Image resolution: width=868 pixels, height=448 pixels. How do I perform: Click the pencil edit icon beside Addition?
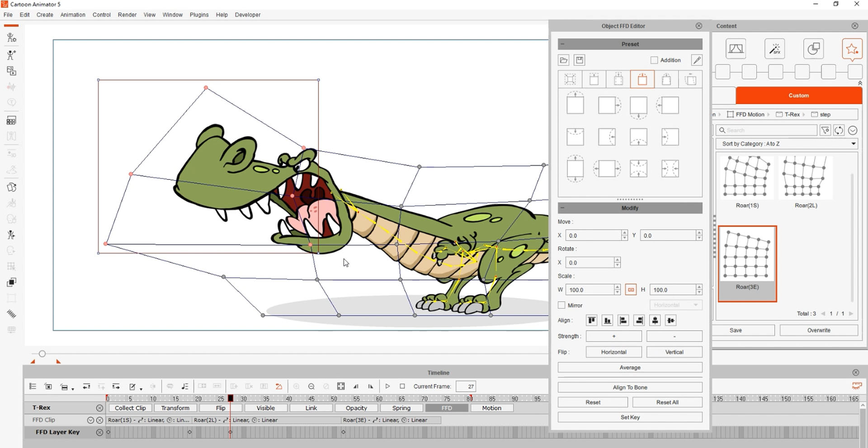click(697, 60)
